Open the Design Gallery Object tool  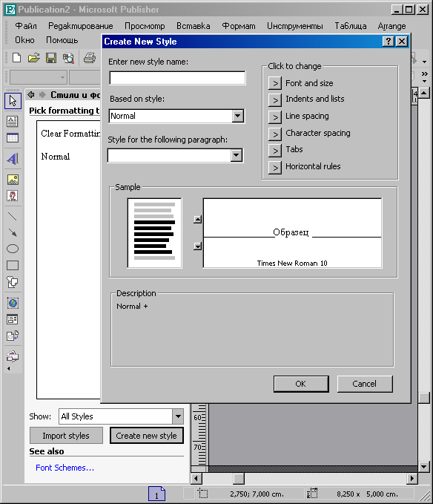(13, 356)
